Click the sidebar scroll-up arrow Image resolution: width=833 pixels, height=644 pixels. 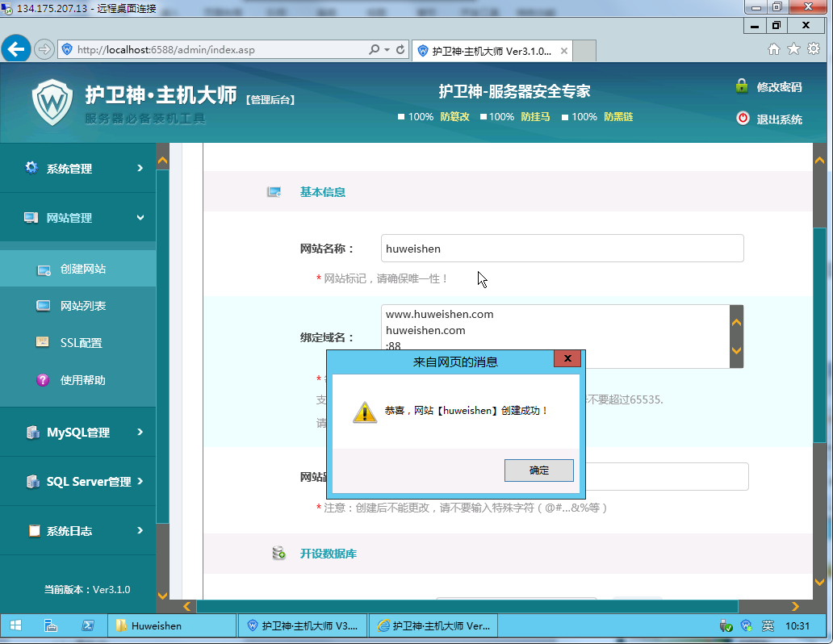pos(162,160)
